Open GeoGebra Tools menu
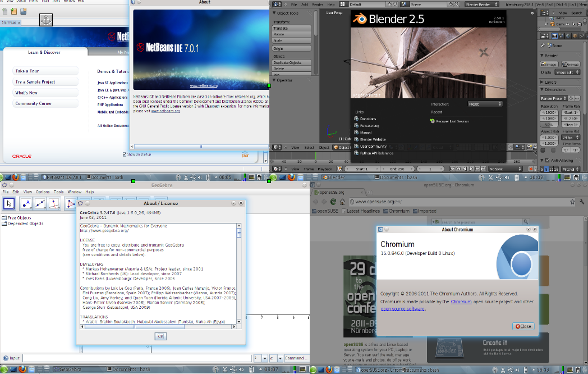588x374 pixels. click(x=58, y=192)
